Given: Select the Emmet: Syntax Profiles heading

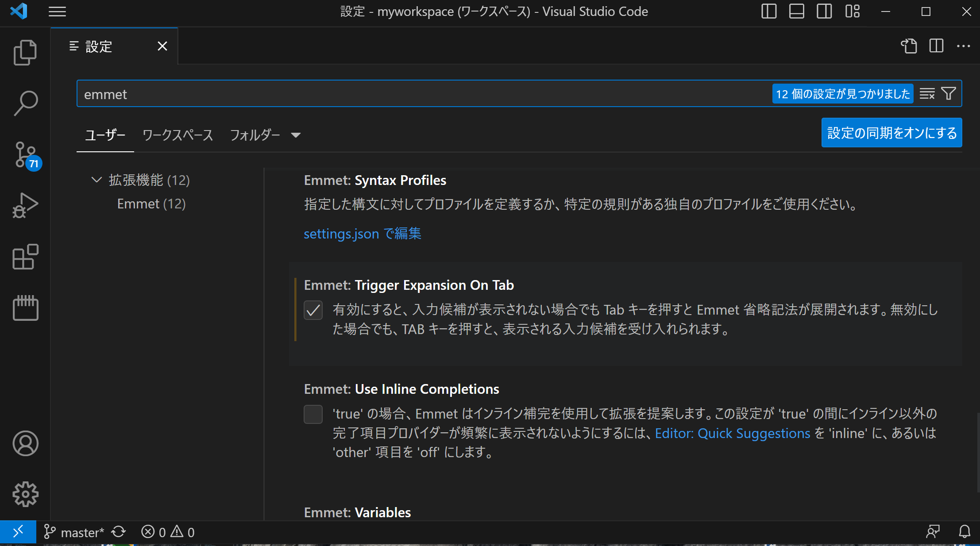Looking at the screenshot, I should [x=375, y=181].
